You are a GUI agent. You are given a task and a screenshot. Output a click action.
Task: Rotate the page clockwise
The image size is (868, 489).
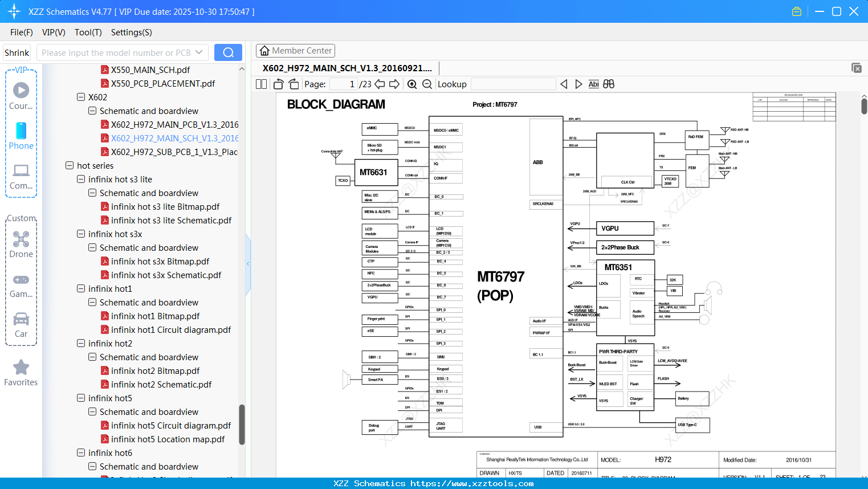294,84
